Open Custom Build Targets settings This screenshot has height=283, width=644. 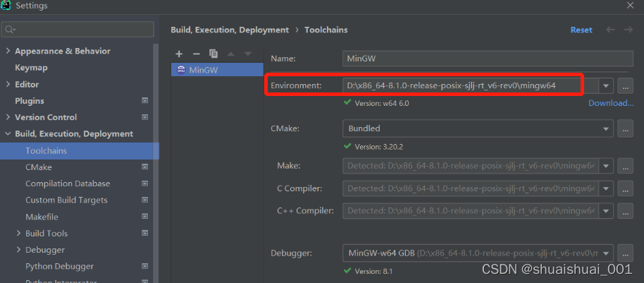pyautogui.click(x=66, y=200)
